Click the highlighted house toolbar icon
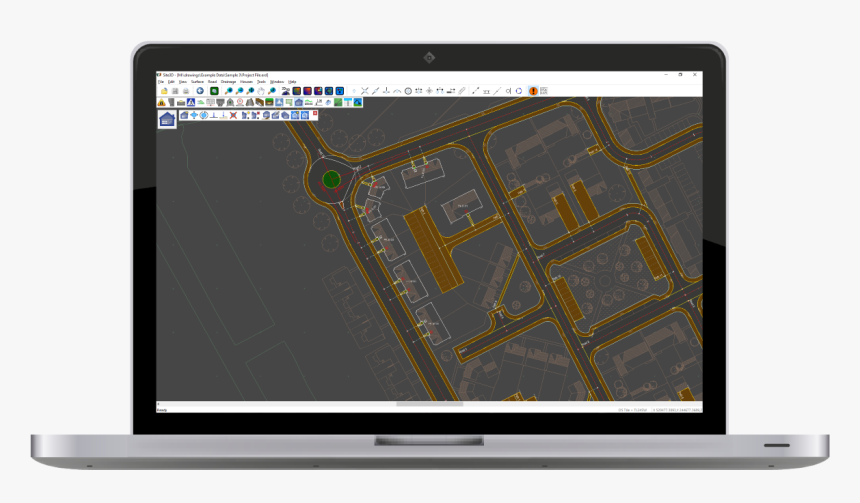 tap(298, 102)
